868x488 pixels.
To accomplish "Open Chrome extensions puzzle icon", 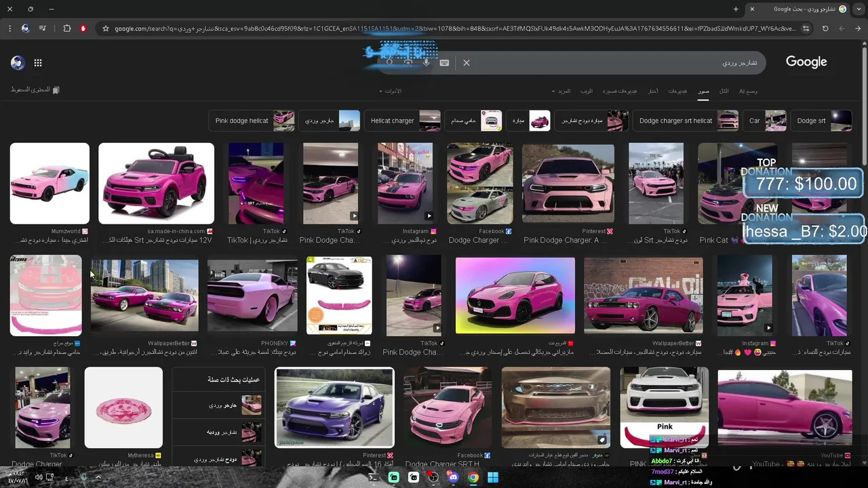I will pyautogui.click(x=66, y=28).
